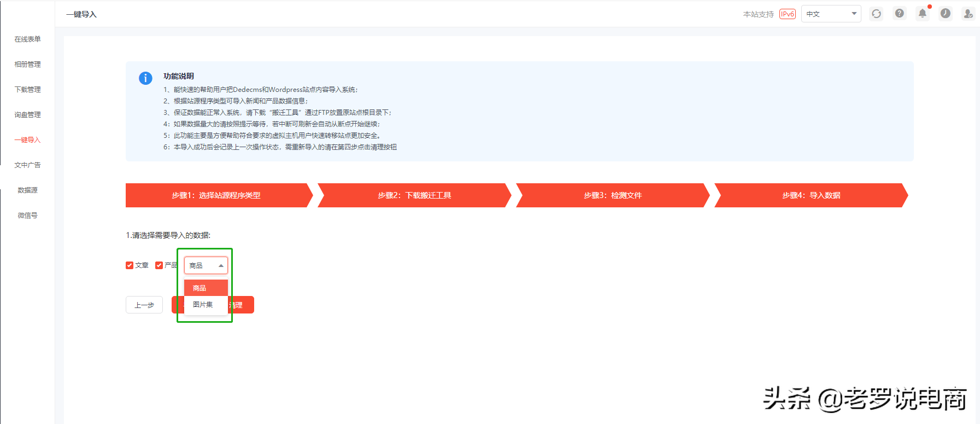
Task: Go to 相册管理 in the sidebar
Action: [x=27, y=65]
